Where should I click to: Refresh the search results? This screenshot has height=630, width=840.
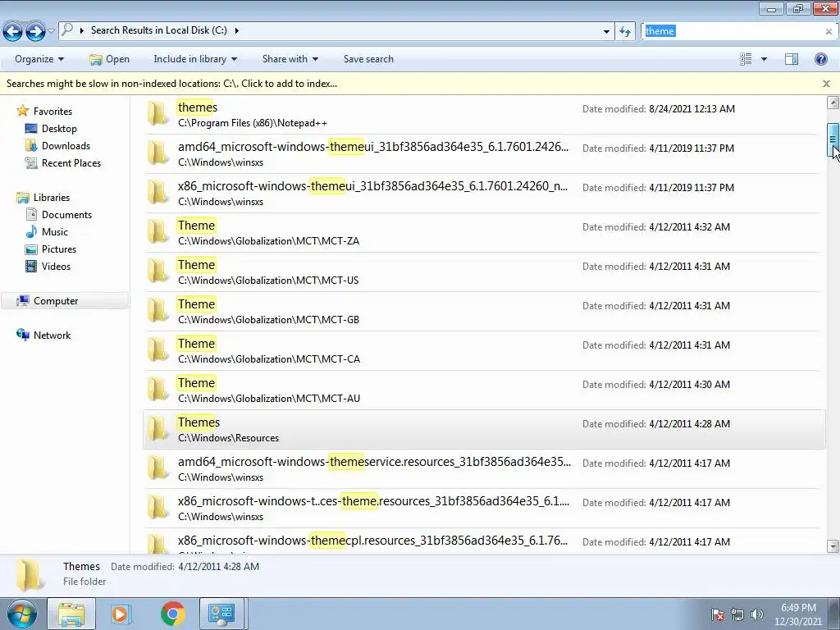tap(624, 32)
